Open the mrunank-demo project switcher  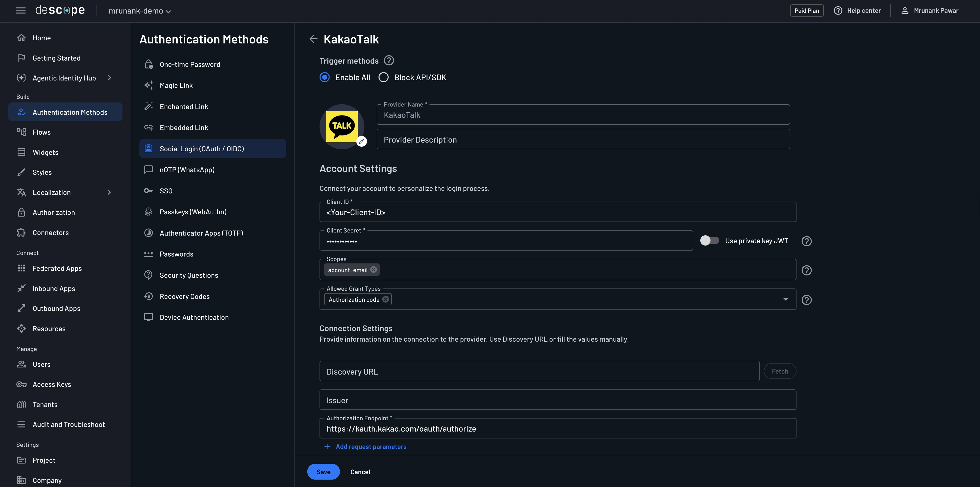139,11
